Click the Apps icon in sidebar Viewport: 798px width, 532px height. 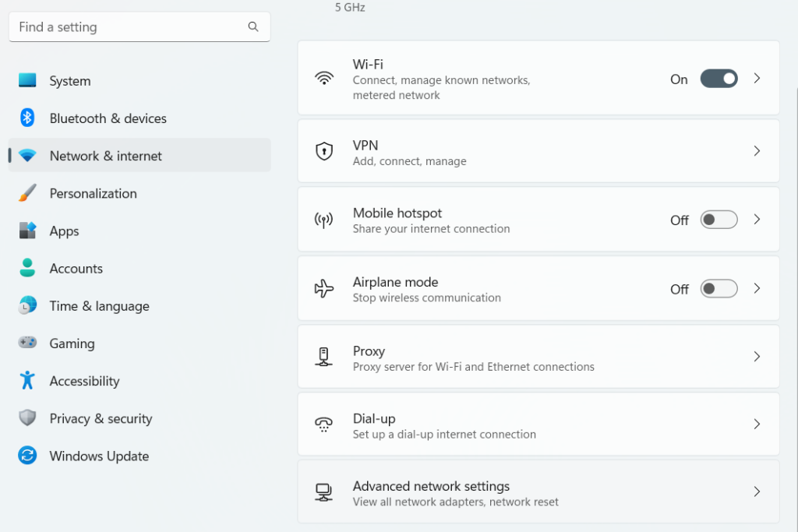click(x=27, y=231)
